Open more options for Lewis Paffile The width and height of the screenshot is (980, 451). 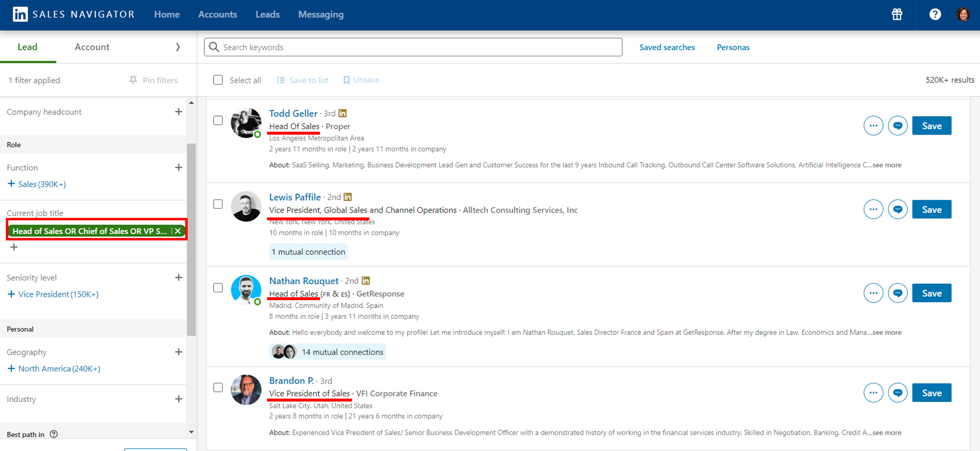873,210
